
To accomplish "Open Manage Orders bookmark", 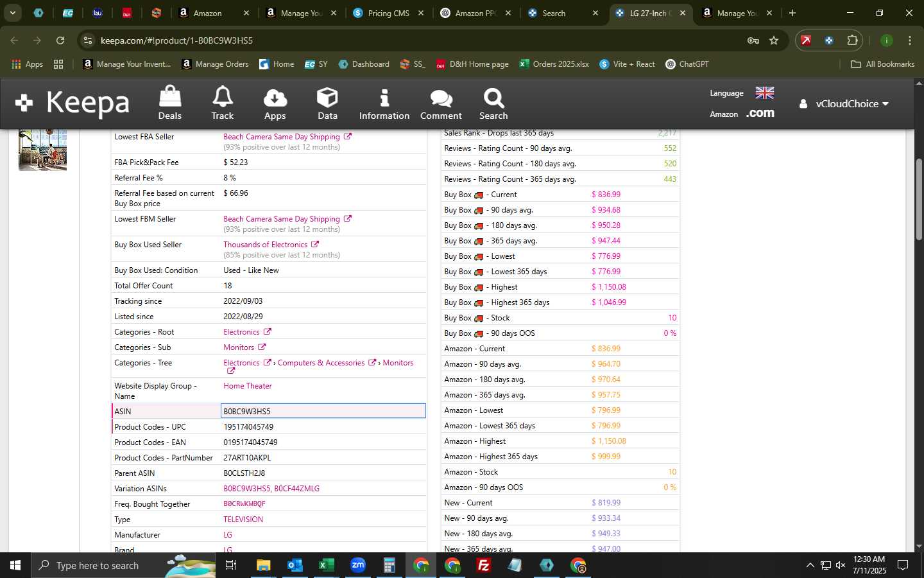I will (x=215, y=64).
